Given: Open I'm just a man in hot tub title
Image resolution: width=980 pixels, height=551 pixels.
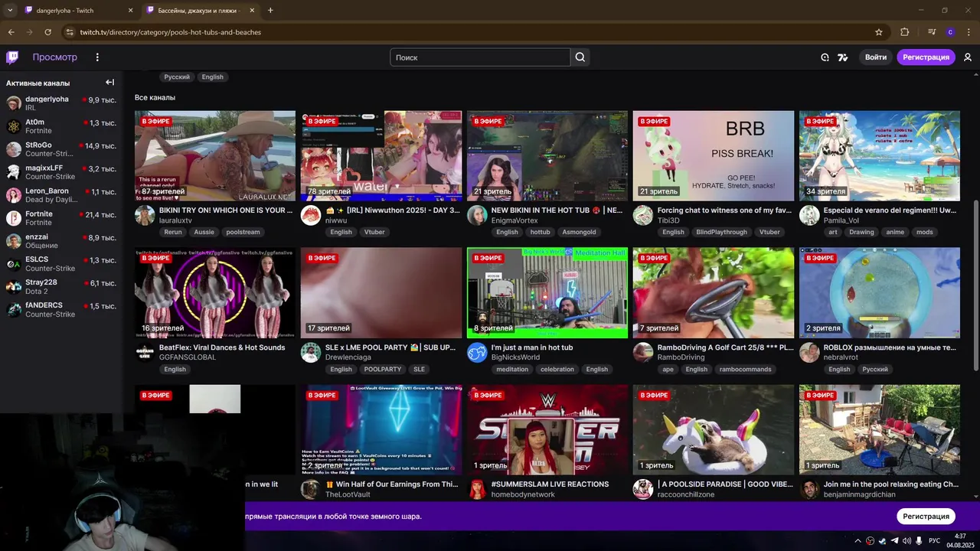Looking at the screenshot, I should [532, 347].
